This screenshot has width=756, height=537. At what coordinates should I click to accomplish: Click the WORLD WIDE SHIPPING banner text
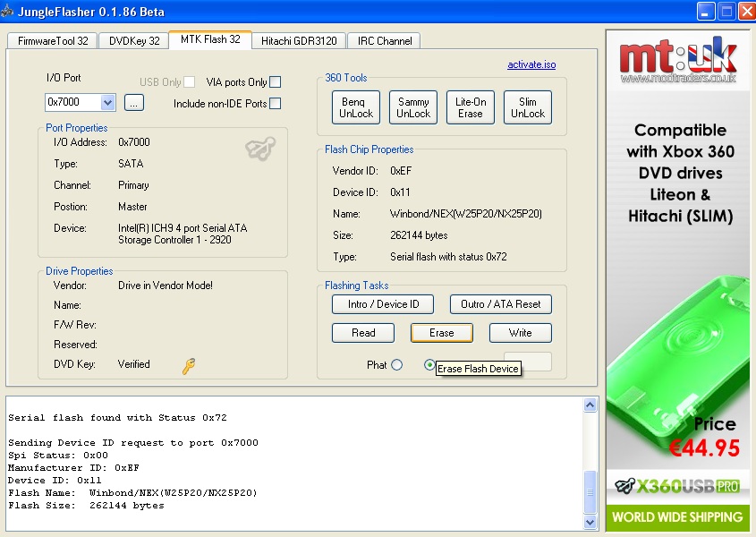tap(677, 517)
